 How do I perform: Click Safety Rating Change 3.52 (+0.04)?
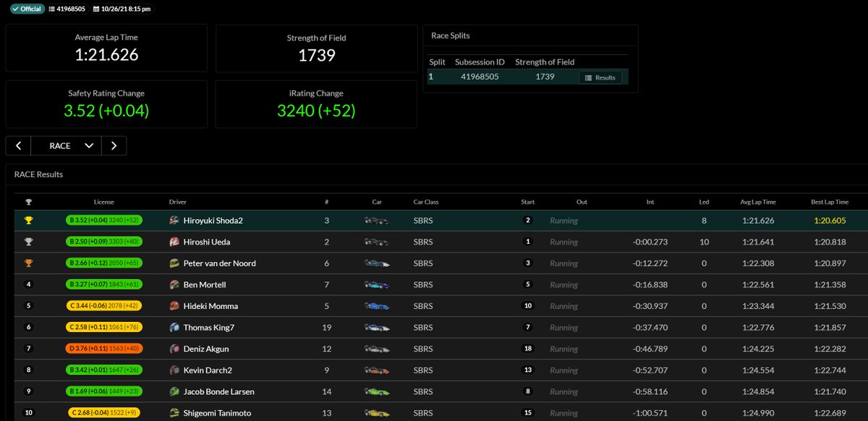tap(106, 111)
